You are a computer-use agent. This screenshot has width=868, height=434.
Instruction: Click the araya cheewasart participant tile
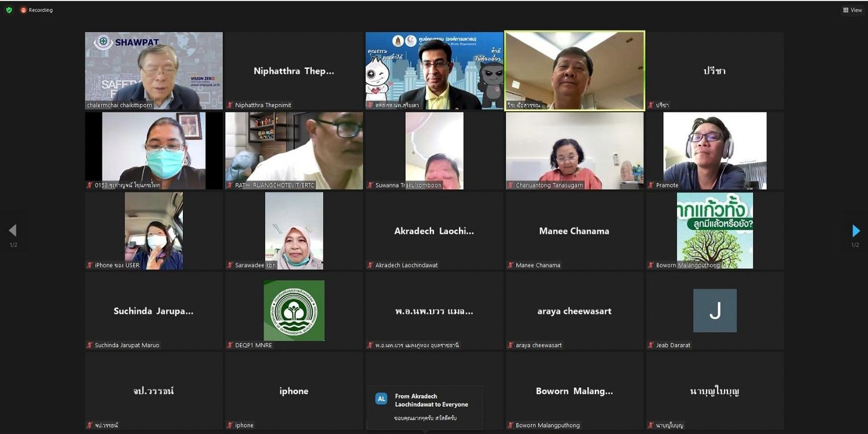coord(575,311)
